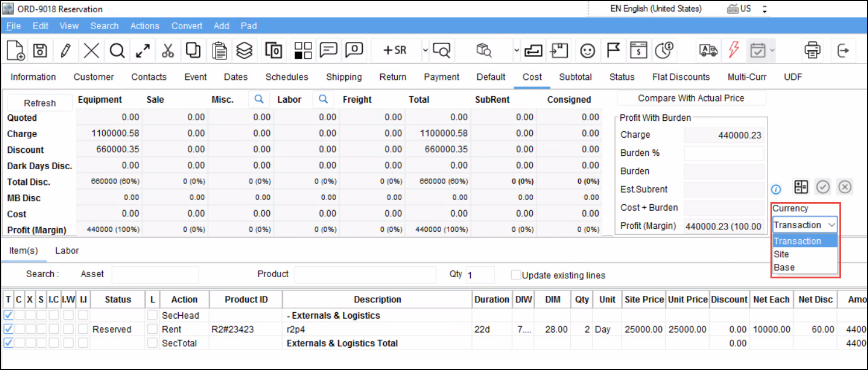Open the notes speech bubble icon
The width and height of the screenshot is (868, 370).
coord(329,51)
